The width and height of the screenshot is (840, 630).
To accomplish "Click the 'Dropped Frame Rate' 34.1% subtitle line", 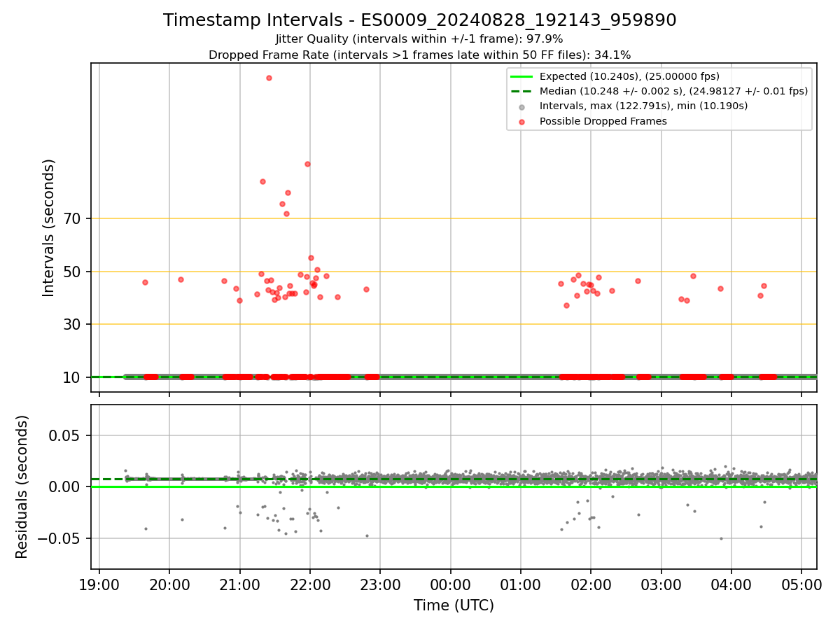I will tap(419, 55).
